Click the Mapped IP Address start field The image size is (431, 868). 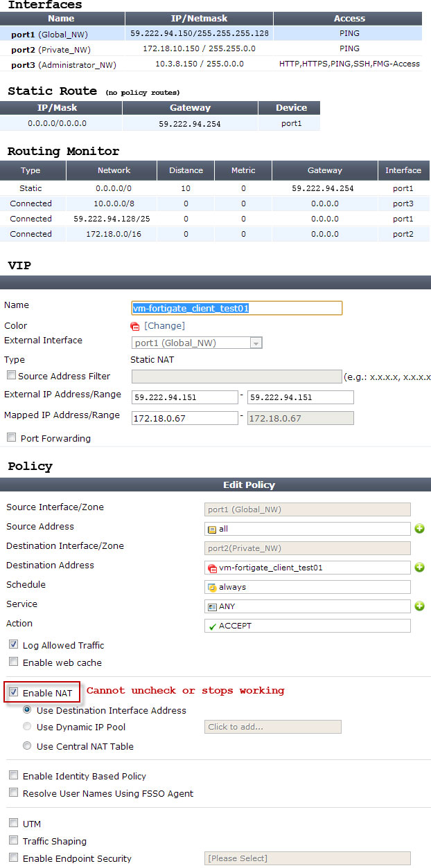(184, 418)
